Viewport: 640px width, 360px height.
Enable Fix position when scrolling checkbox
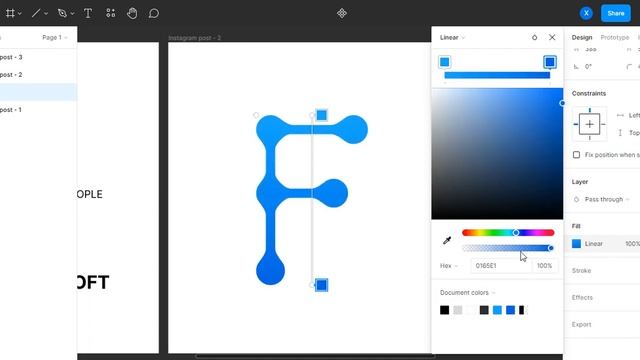[x=576, y=155]
